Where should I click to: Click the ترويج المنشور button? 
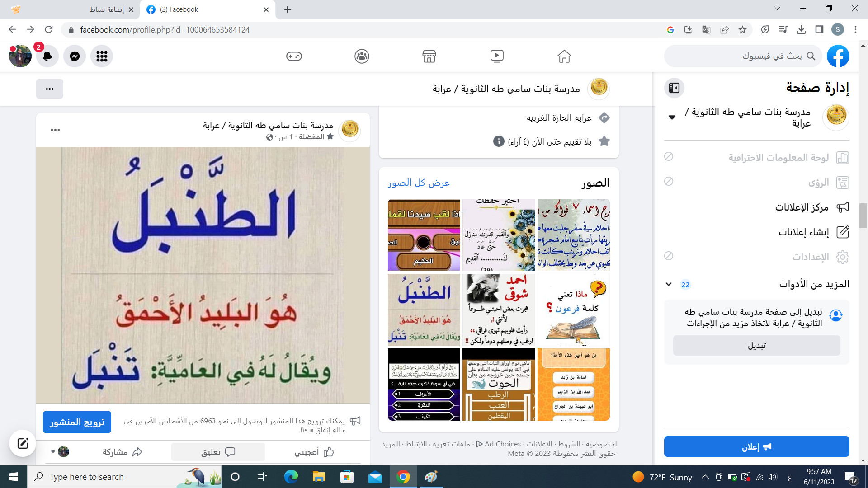[x=77, y=422]
